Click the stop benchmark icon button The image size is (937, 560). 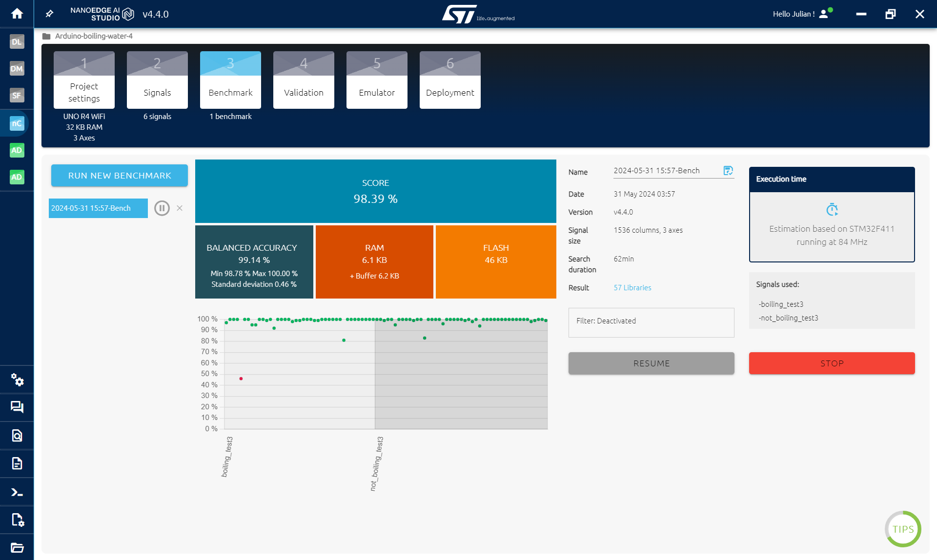click(x=180, y=207)
